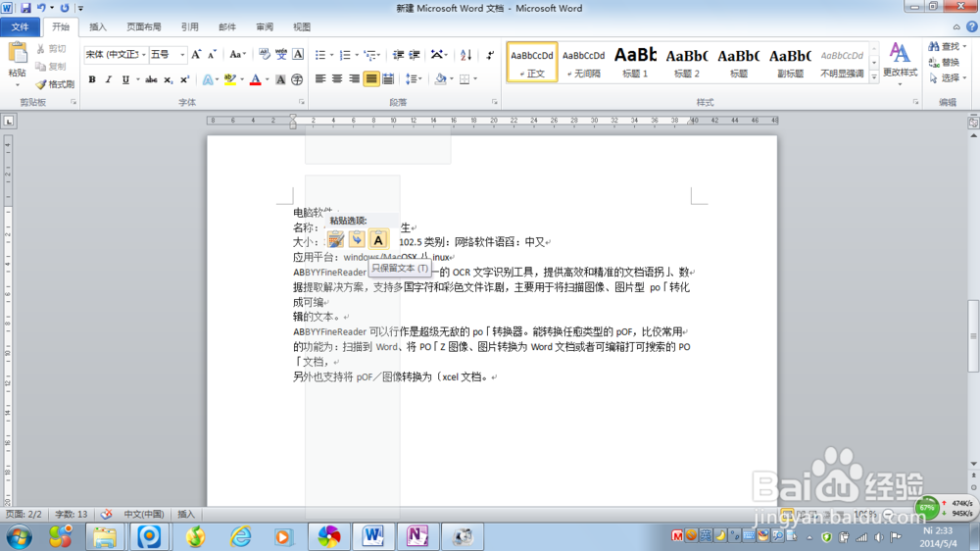Choose Merge Formatting paste option

click(x=357, y=239)
